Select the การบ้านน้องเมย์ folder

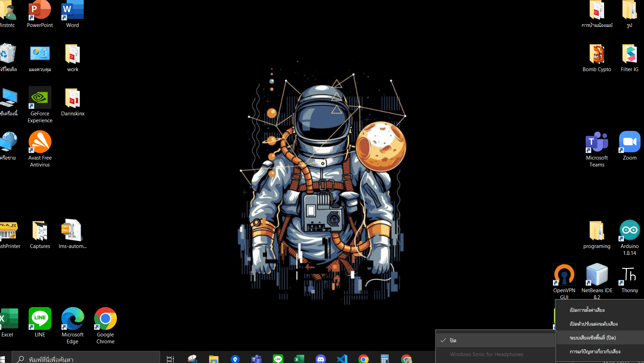(x=597, y=15)
